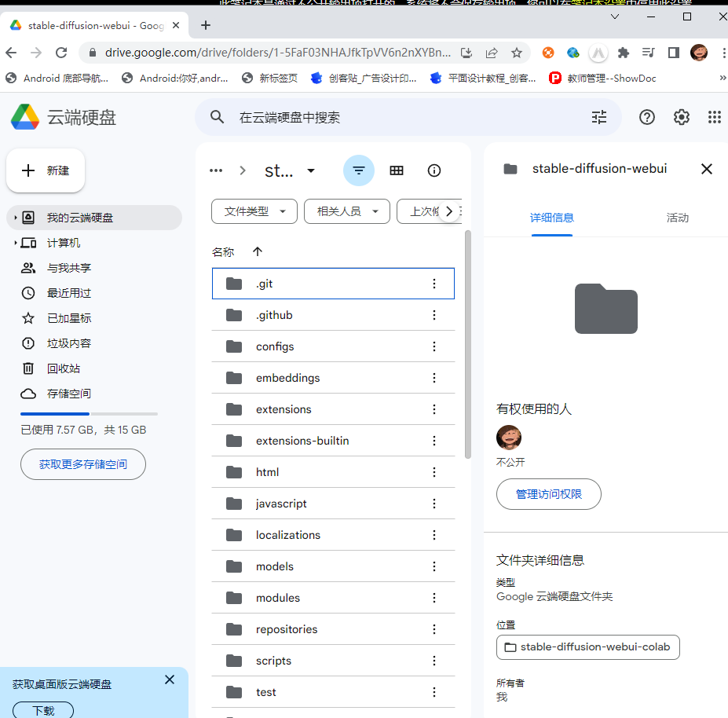Open the help and support icon
The width and height of the screenshot is (728, 718).
(646, 117)
